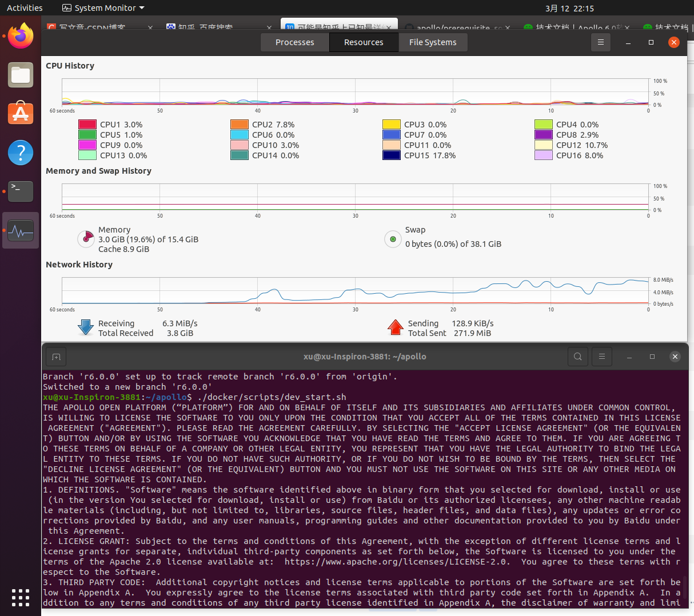Click Receiving blue down arrow icon

click(x=86, y=327)
